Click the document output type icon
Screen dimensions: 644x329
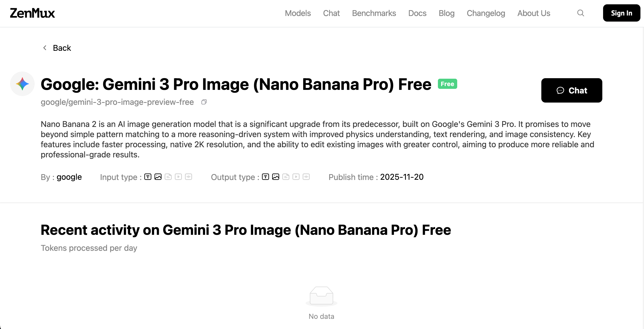tap(286, 177)
